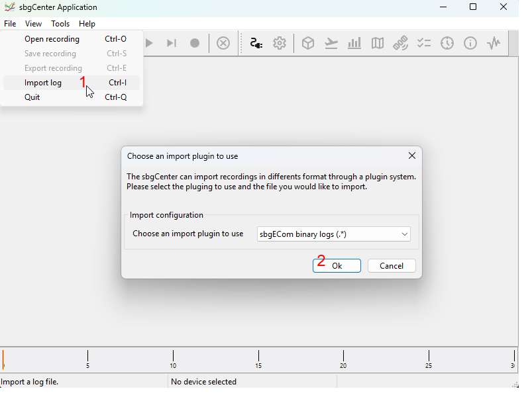The image size is (532, 401).
Task: Expand the import plugin combo box
Action: click(x=333, y=234)
